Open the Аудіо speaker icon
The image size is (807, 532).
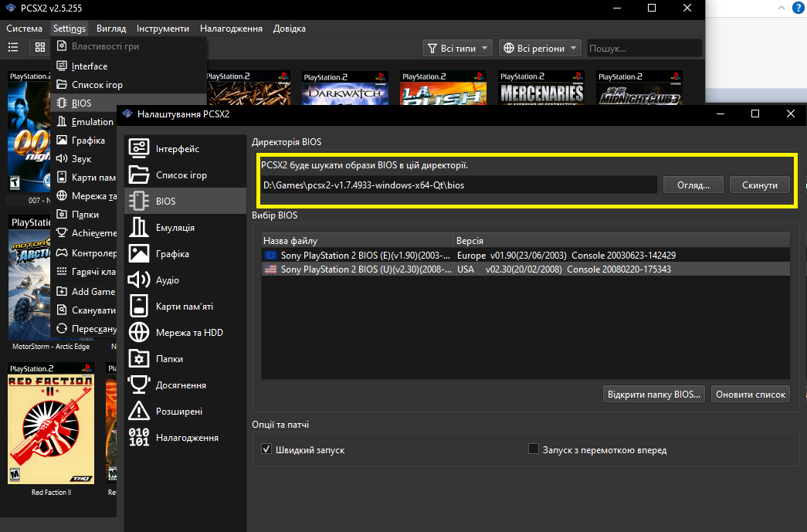138,280
